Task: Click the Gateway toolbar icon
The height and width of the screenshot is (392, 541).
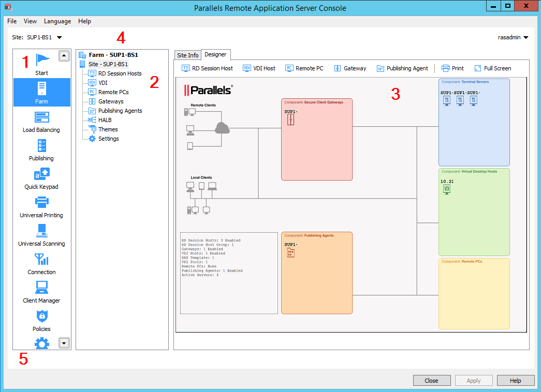Action: (349, 68)
